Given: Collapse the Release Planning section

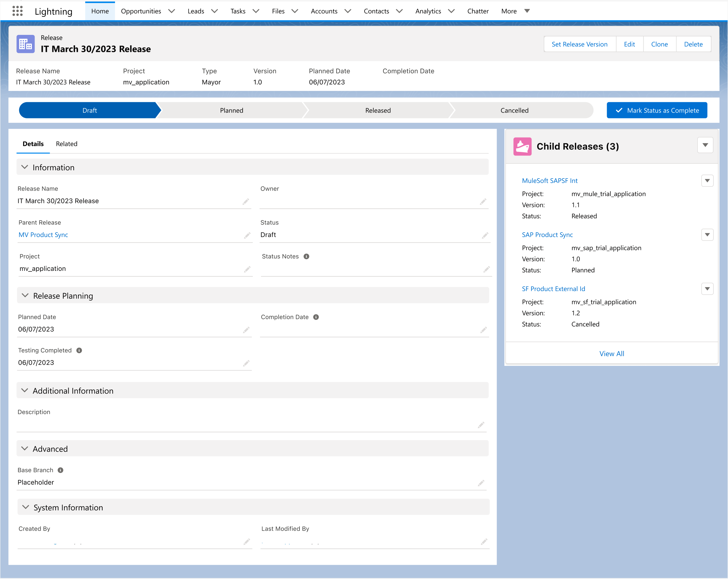Looking at the screenshot, I should coord(25,296).
